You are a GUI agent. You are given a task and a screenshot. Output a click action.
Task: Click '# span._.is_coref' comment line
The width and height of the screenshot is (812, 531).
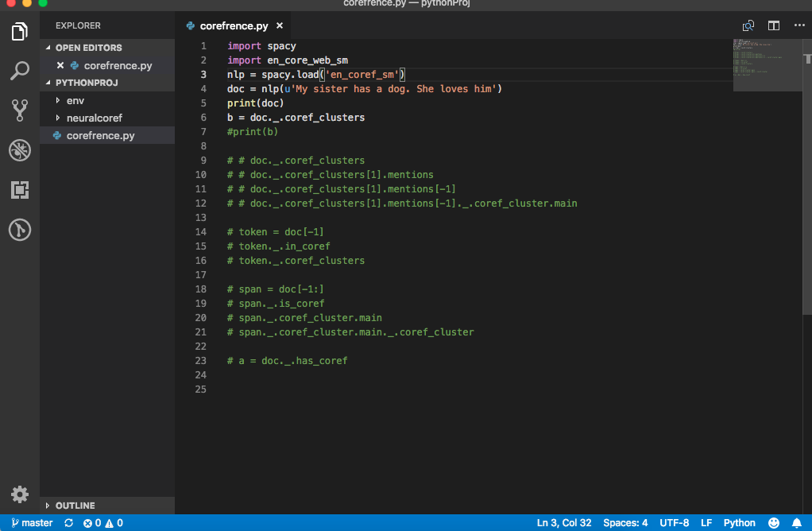click(276, 304)
